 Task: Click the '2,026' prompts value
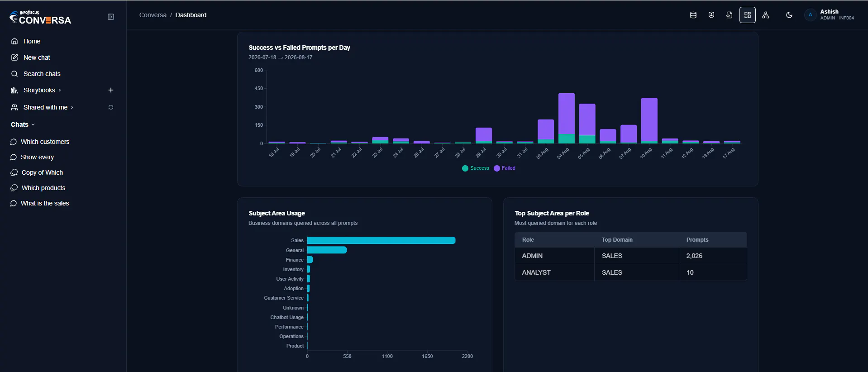(x=694, y=256)
